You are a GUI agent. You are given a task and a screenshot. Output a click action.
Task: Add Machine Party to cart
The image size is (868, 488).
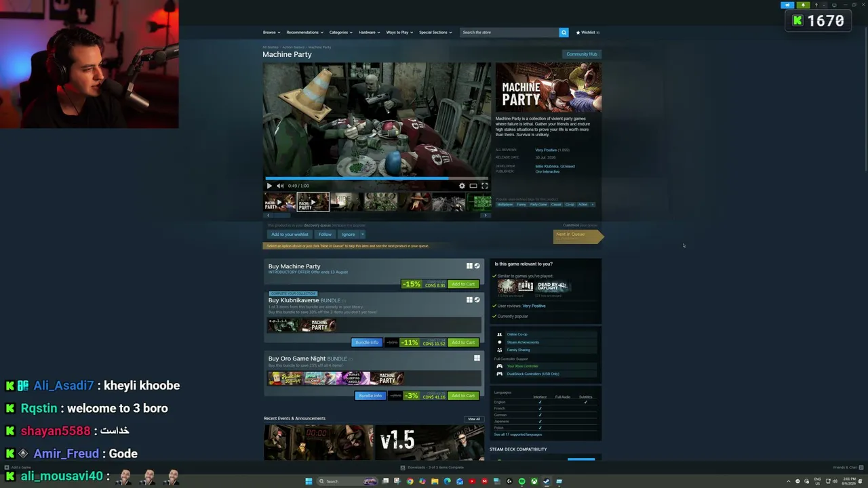463,284
